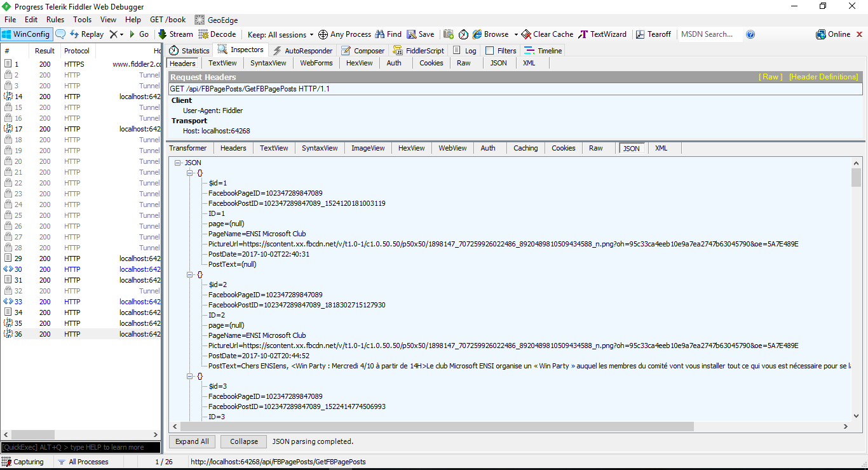868x470 pixels.
Task: Toggle the Filters tab checkbox
Action: click(489, 50)
